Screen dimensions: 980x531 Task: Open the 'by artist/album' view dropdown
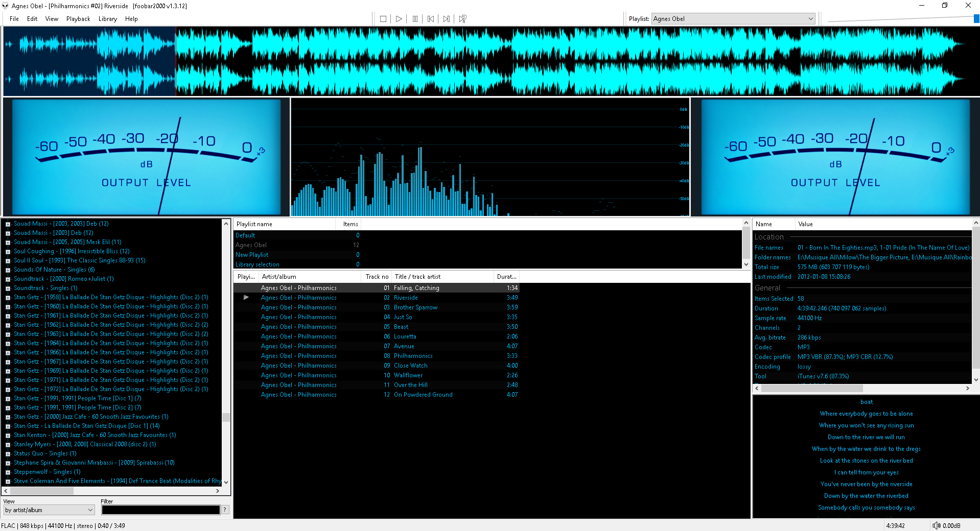[49, 510]
